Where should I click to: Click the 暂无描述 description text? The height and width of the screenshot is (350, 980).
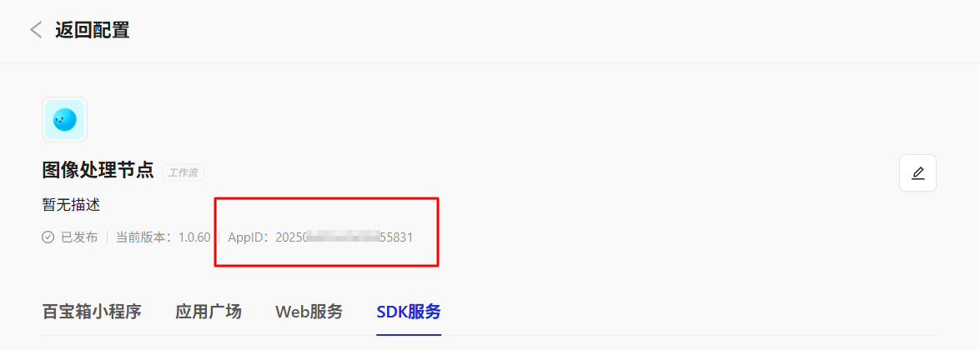tap(71, 205)
